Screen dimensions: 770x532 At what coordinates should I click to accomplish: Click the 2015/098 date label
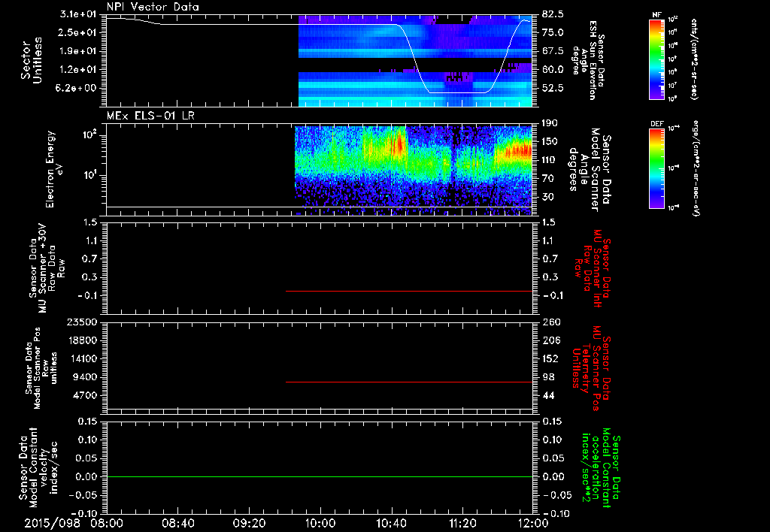52,523
